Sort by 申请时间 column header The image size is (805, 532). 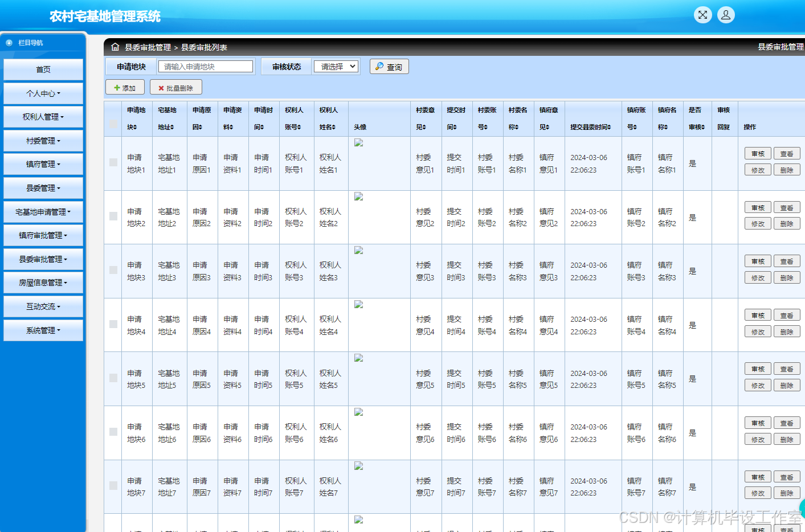pyautogui.click(x=263, y=118)
